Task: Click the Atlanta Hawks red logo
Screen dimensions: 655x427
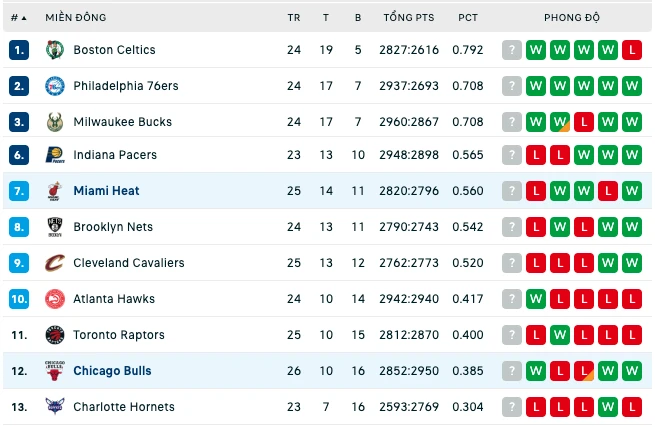Action: 55,299
